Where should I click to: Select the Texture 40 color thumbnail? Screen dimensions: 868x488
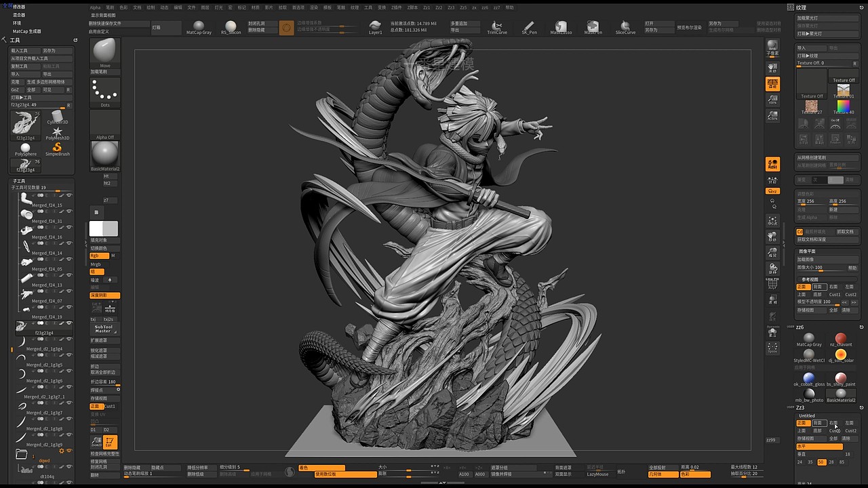point(844,106)
